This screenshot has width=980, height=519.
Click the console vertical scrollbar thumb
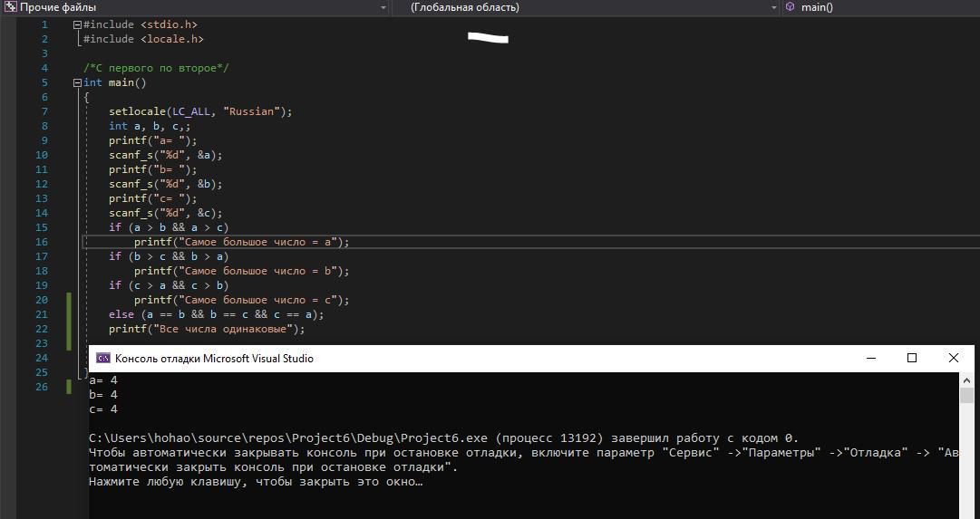tap(967, 395)
